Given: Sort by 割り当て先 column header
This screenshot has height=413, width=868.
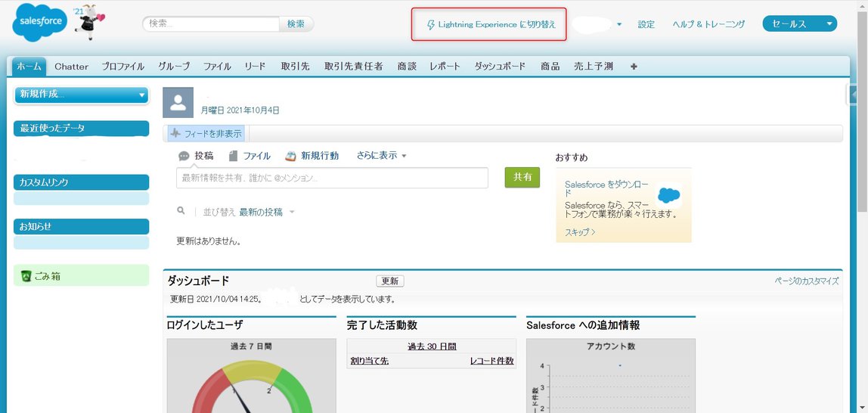Looking at the screenshot, I should 369,361.
